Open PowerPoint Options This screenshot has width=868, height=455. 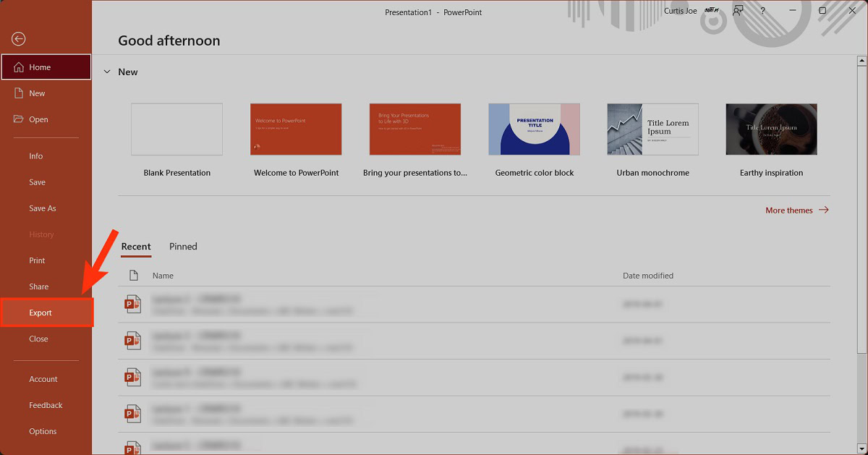coord(43,431)
